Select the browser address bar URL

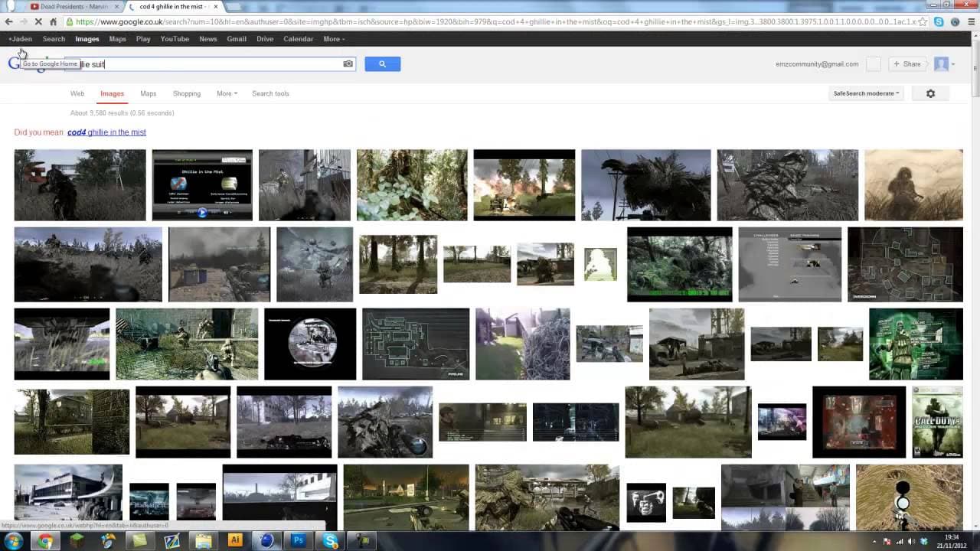click(x=490, y=22)
